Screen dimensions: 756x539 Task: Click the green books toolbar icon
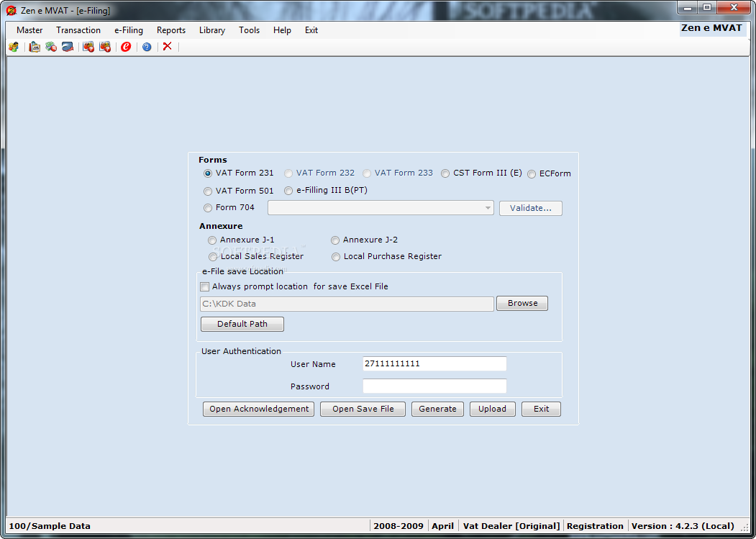[51, 47]
